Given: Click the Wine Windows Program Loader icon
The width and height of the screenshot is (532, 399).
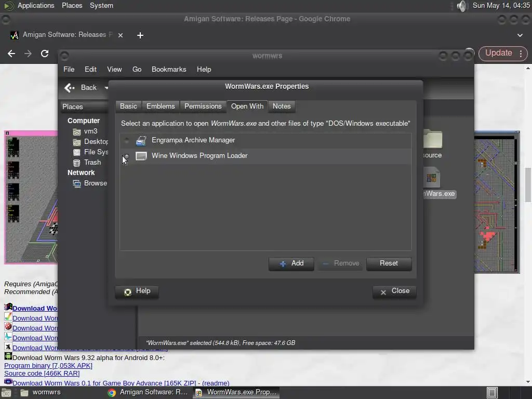Looking at the screenshot, I should tap(141, 156).
